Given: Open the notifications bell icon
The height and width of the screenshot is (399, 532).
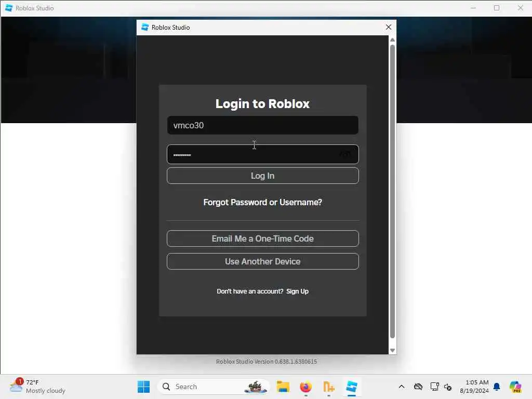Looking at the screenshot, I should point(497,387).
